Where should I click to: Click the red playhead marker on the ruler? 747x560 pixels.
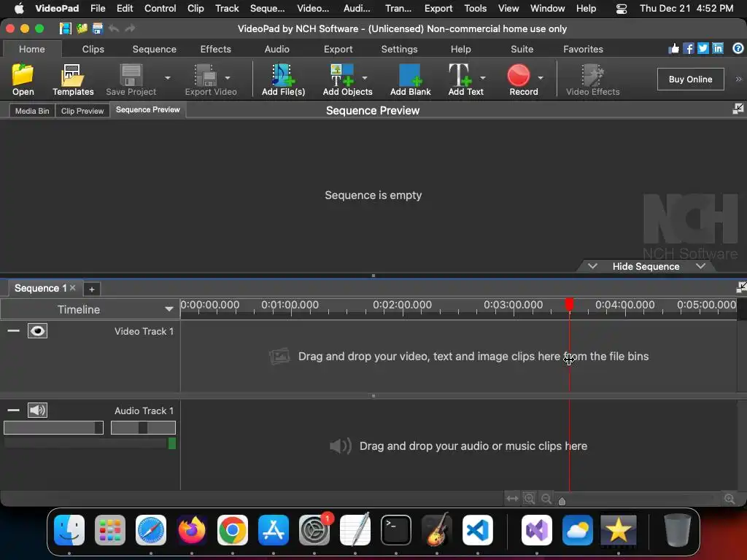tap(569, 304)
